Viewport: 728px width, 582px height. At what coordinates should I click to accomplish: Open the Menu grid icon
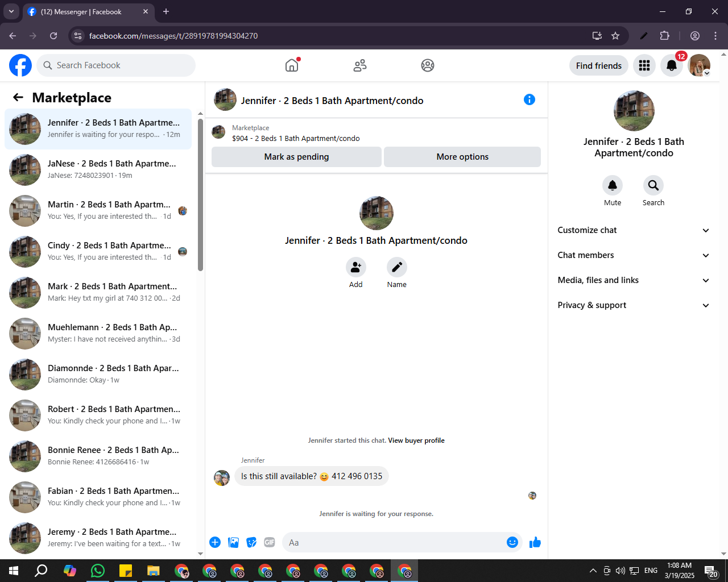pos(644,65)
